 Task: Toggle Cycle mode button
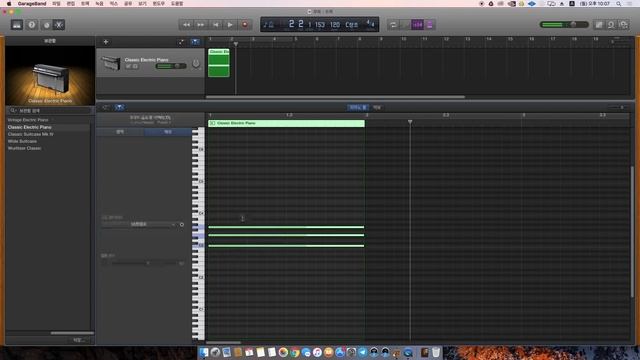393,25
